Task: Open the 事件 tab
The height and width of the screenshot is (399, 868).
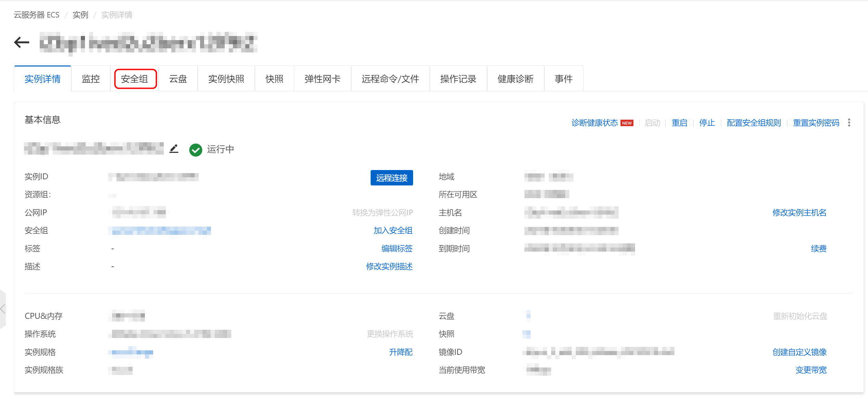Action: coord(563,79)
